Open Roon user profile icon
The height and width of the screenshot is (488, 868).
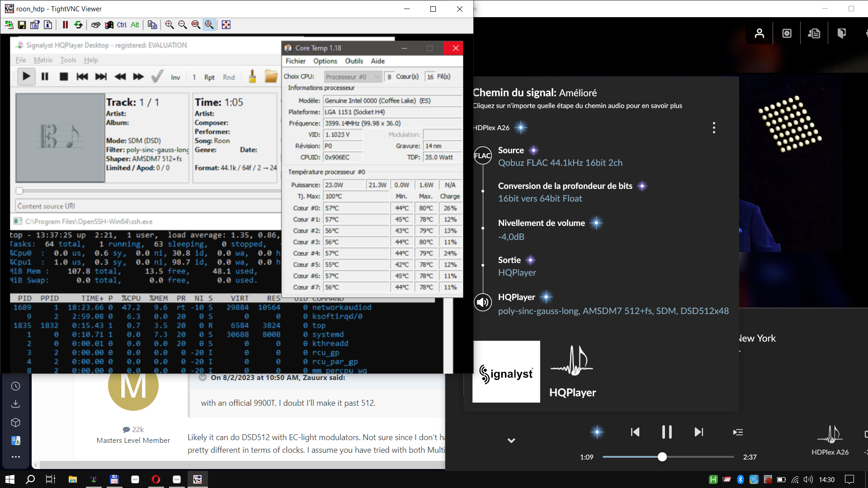(x=759, y=33)
